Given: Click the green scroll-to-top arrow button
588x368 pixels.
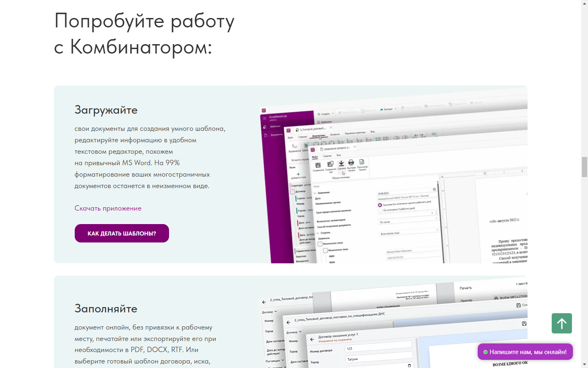Looking at the screenshot, I should 561,323.
